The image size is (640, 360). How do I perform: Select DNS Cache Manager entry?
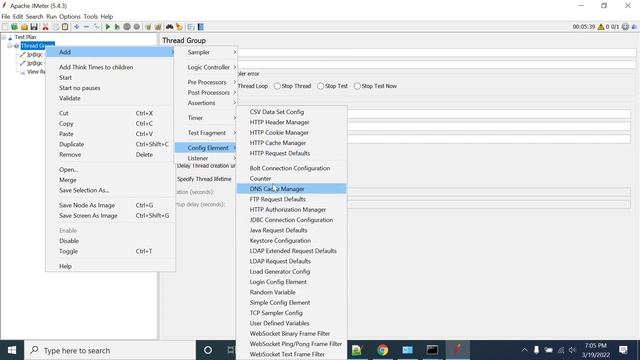[291, 189]
